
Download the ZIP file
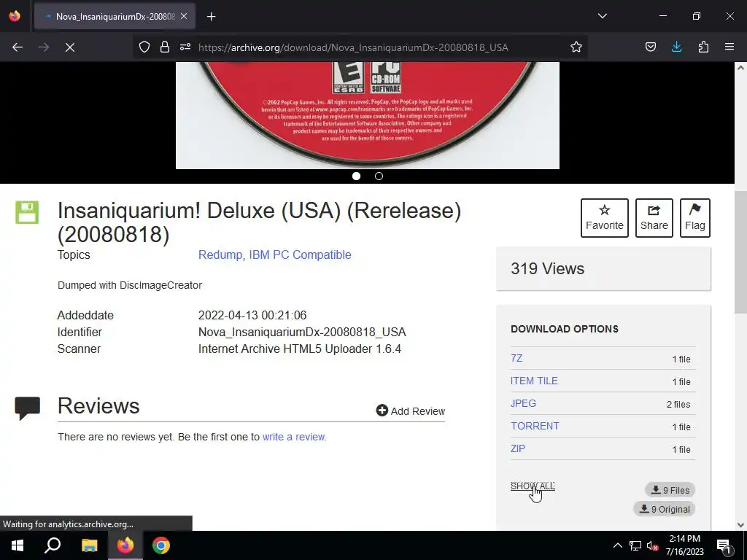[518, 448]
